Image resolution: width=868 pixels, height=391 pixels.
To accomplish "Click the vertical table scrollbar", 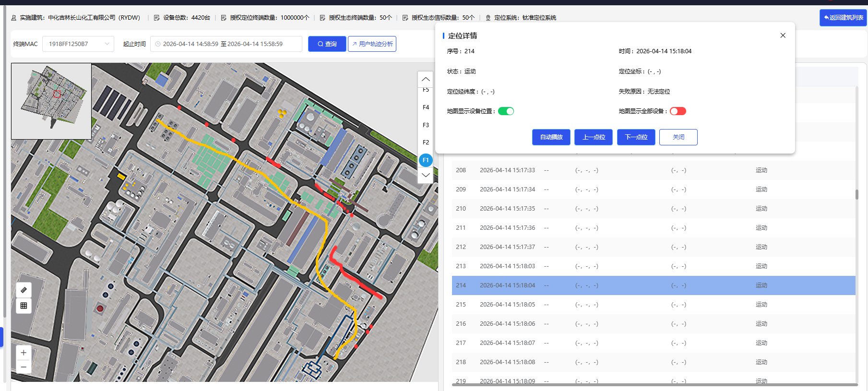I will pyautogui.click(x=857, y=194).
